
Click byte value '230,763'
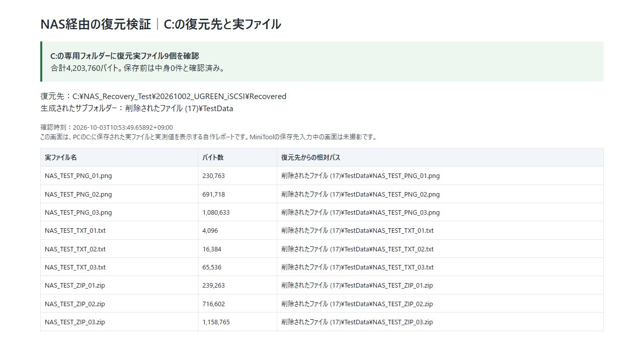click(x=213, y=176)
